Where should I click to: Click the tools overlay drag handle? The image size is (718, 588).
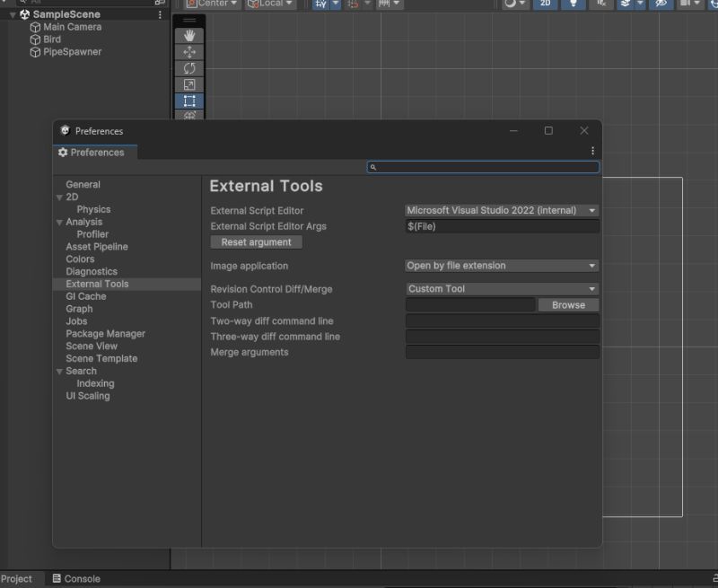tap(189, 21)
